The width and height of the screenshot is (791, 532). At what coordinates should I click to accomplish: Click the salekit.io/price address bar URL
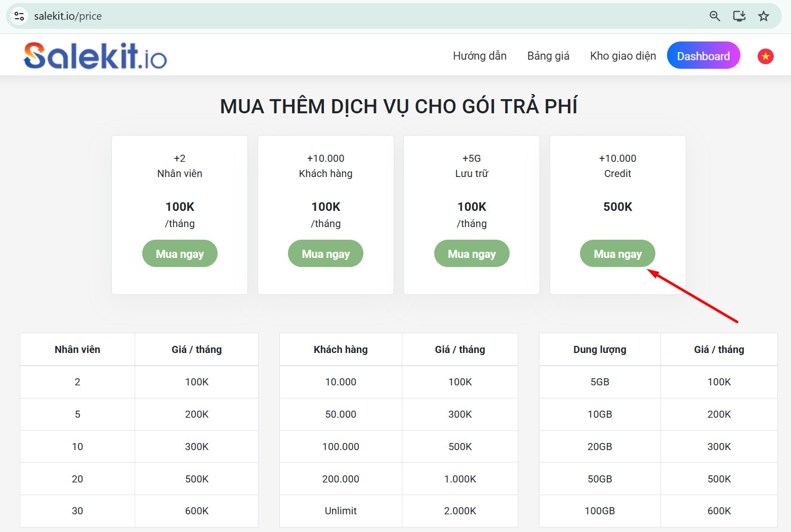point(68,16)
